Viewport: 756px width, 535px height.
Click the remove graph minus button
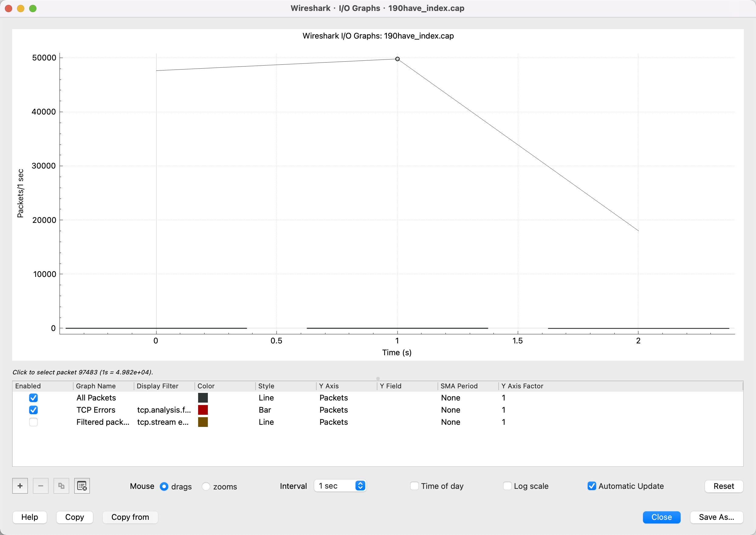pyautogui.click(x=40, y=486)
